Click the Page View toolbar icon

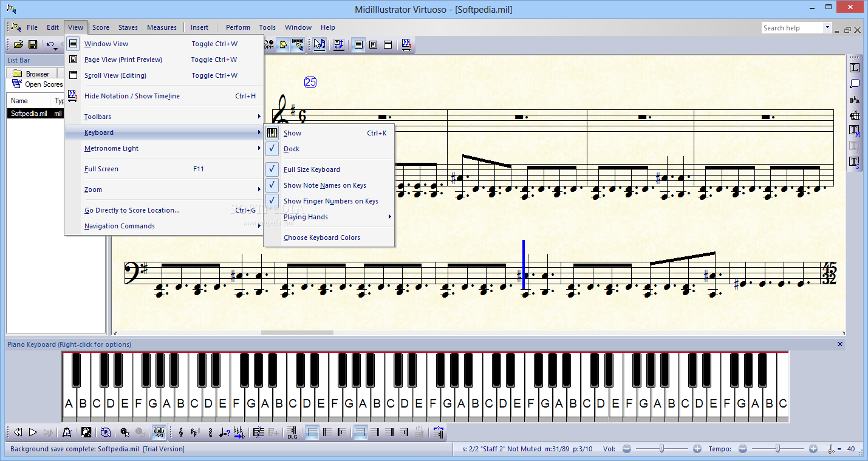[x=374, y=44]
